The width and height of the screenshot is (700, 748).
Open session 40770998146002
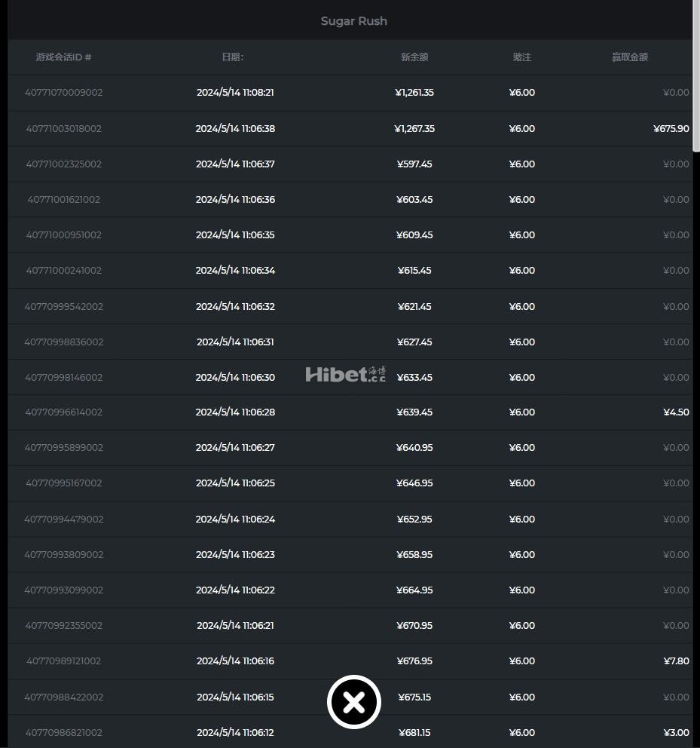(x=64, y=377)
